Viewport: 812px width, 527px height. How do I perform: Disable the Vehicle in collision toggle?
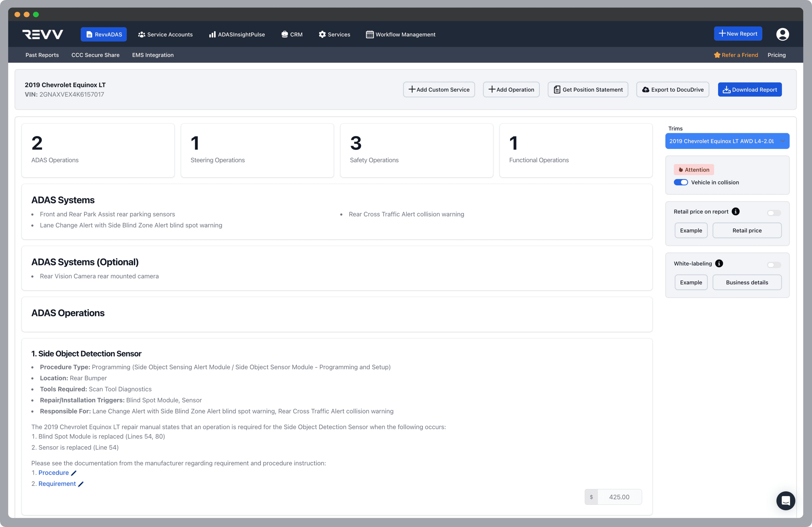pos(681,182)
